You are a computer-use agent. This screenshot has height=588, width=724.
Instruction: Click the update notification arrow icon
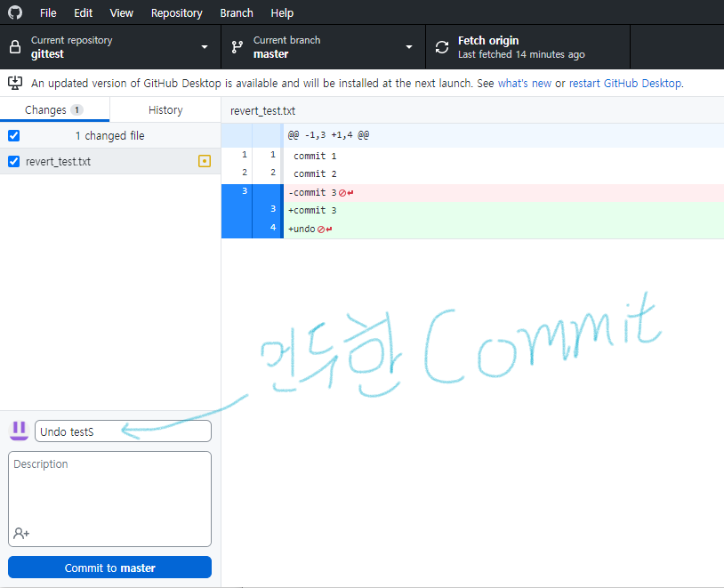click(x=15, y=82)
